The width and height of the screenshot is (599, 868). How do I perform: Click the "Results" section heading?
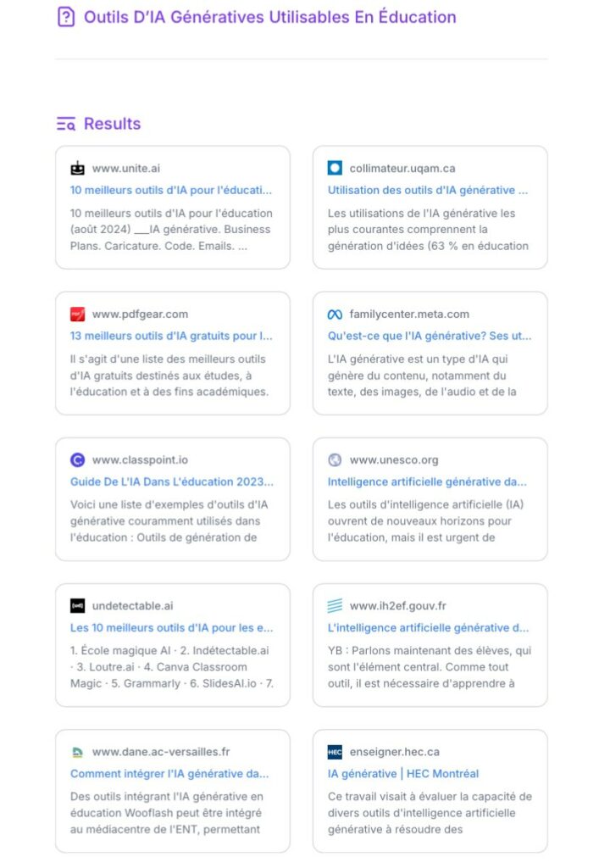click(112, 124)
